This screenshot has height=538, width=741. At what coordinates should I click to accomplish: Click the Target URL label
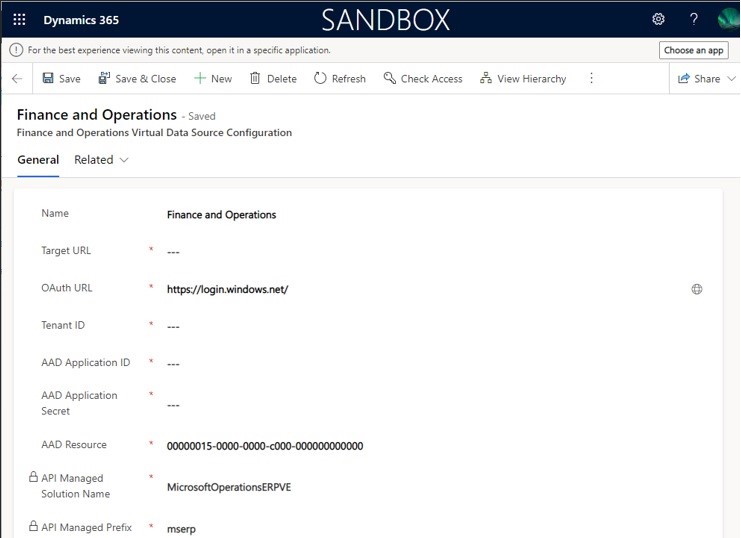tap(66, 251)
